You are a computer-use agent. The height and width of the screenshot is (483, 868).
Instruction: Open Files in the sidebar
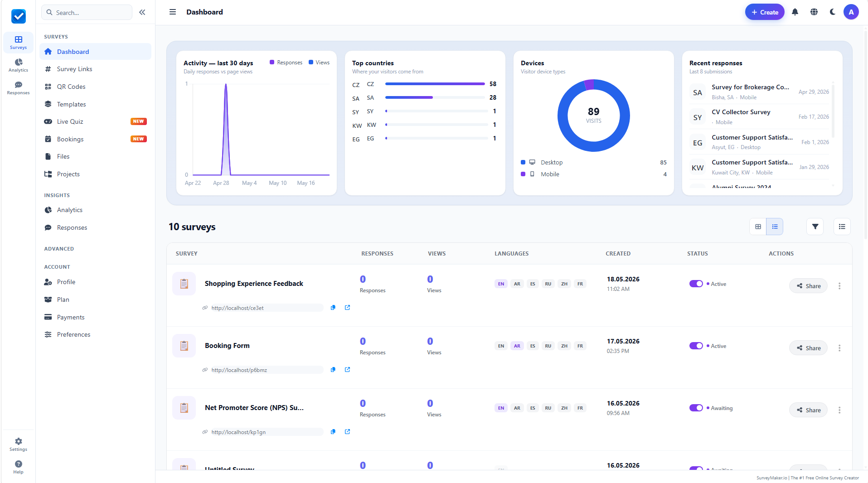95,156
